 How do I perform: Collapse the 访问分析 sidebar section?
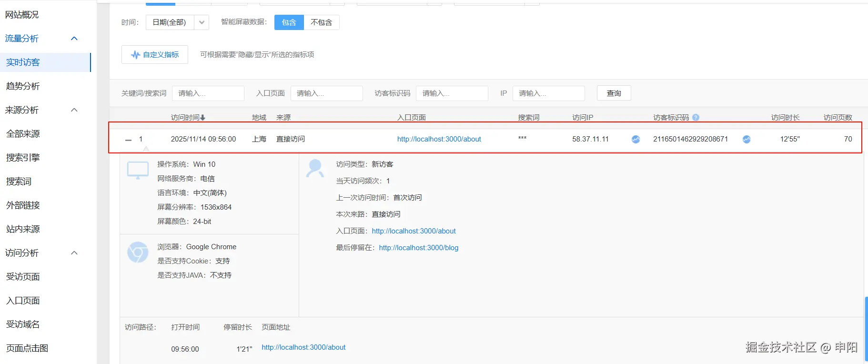point(74,253)
